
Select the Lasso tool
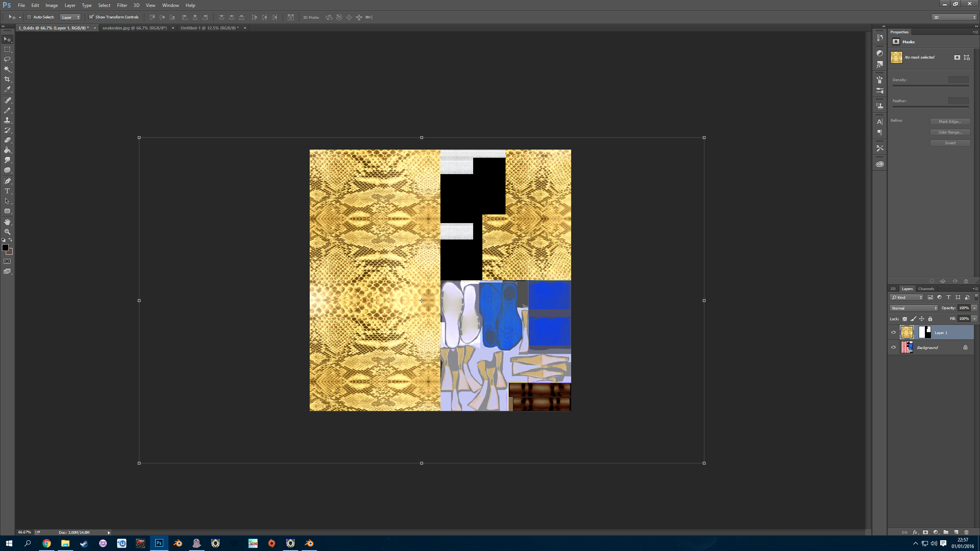(x=7, y=59)
